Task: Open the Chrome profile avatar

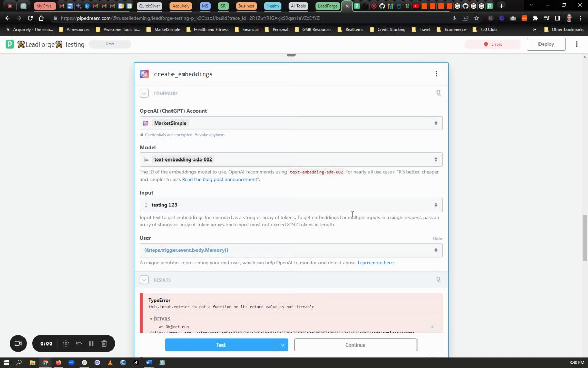Action: click(x=569, y=18)
